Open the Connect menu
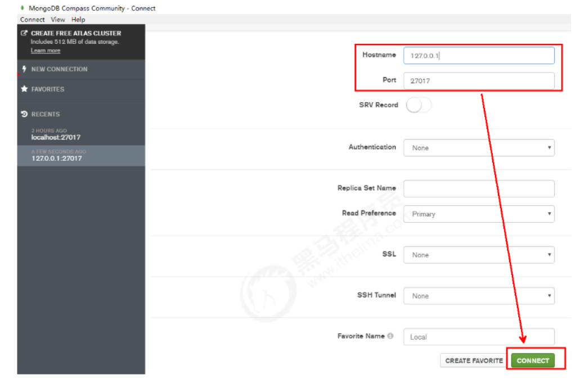This screenshot has height=392, width=584. click(x=33, y=19)
